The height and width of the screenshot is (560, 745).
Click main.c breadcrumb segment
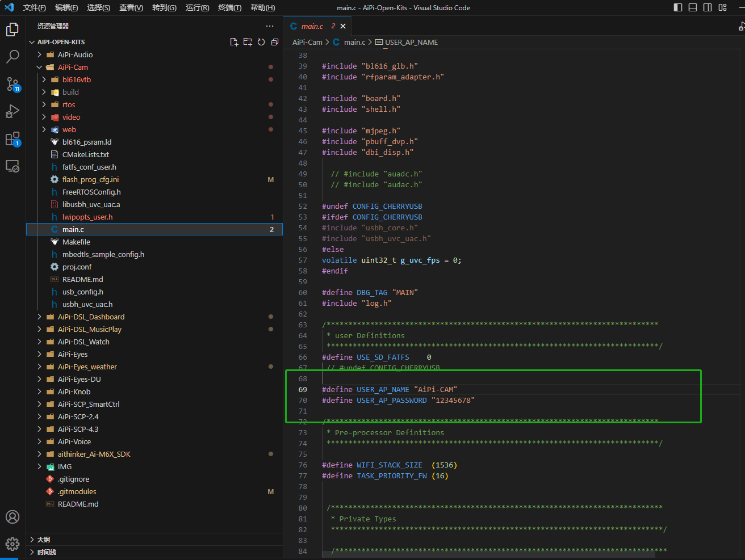pyautogui.click(x=350, y=42)
